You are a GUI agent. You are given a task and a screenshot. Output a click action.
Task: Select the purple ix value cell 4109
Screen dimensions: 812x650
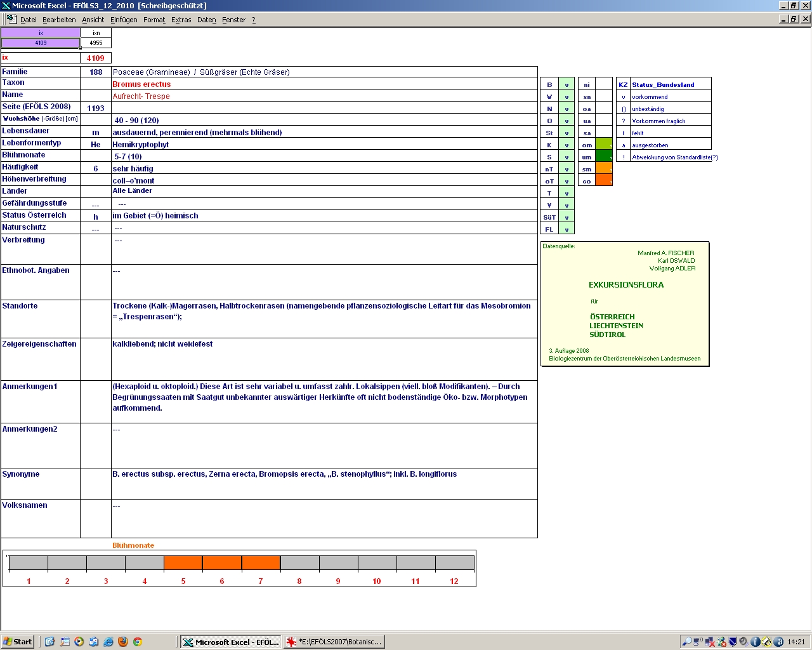pyautogui.click(x=41, y=43)
